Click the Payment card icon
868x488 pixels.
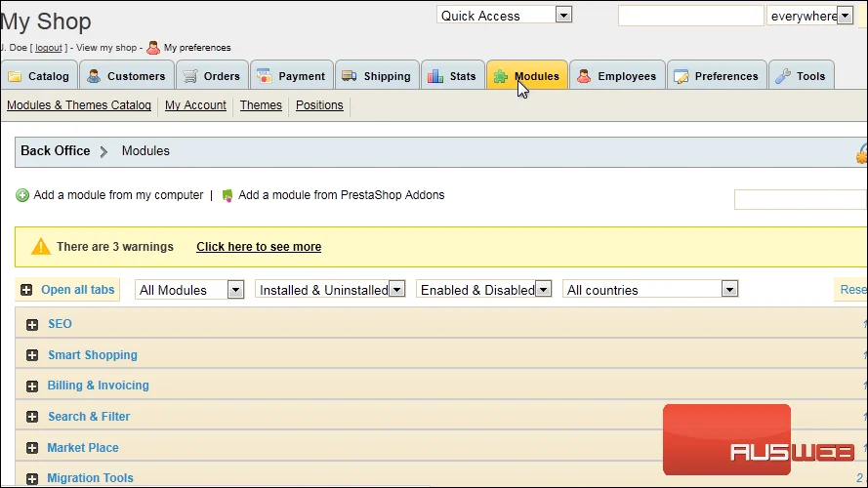tap(265, 76)
